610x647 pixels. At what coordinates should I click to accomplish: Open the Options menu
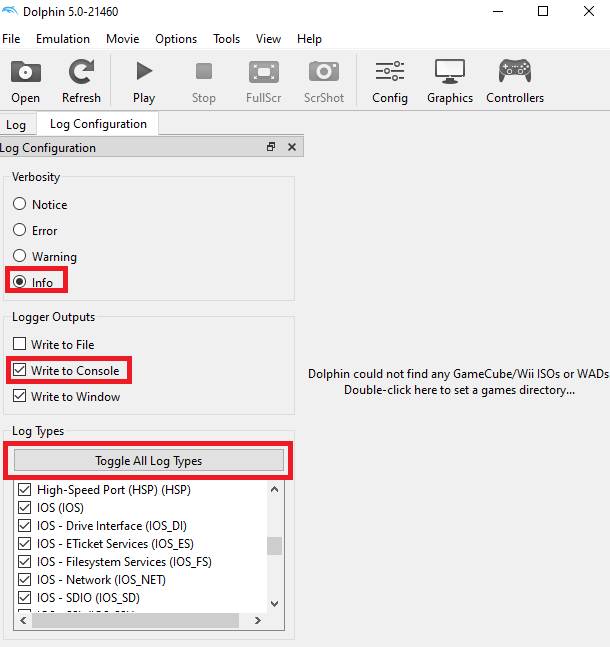click(176, 39)
